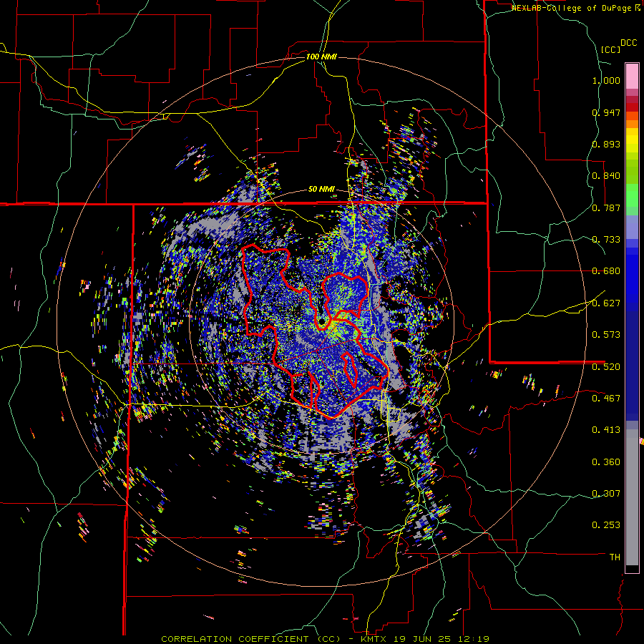Click the gray segment of the color bar
Screen dimensions: 644x644
(x=632, y=497)
